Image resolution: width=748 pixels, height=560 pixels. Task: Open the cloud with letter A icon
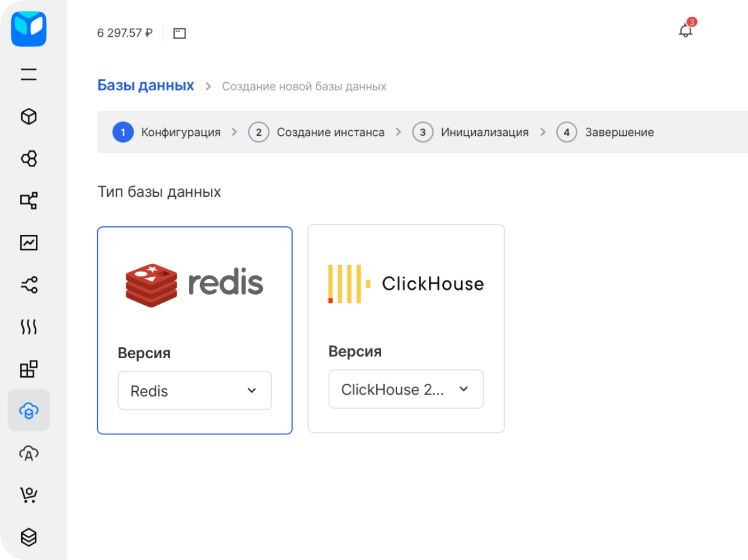(x=29, y=453)
